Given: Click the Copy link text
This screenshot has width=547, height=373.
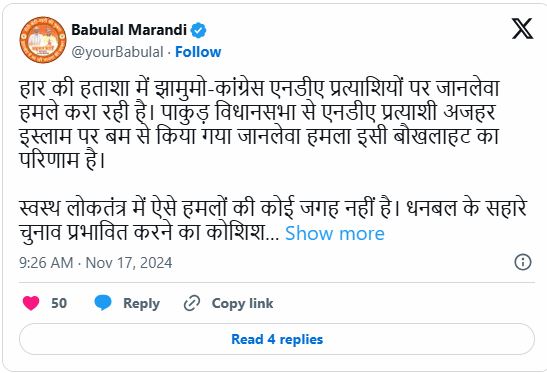Looking at the screenshot, I should pos(242,303).
